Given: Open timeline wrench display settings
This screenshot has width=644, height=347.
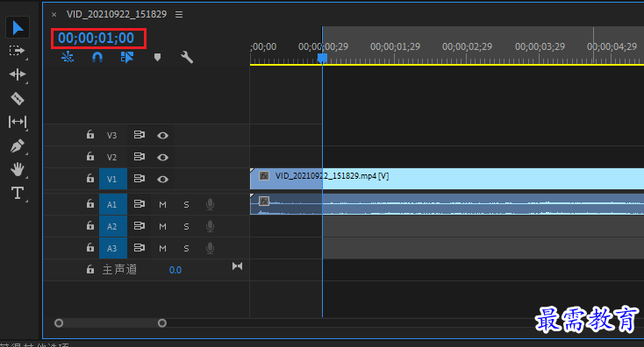Looking at the screenshot, I should coord(187,57).
